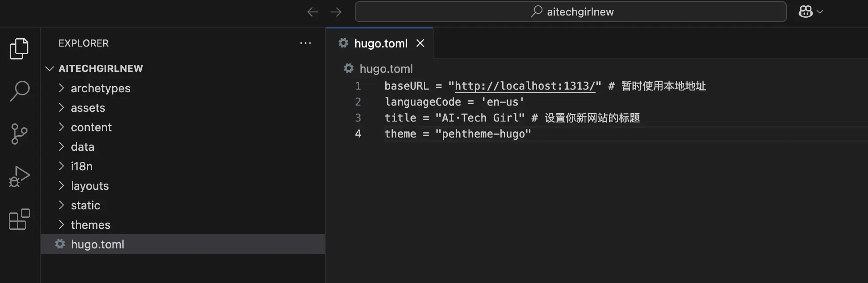This screenshot has height=283, width=868.
Task: Open the Extensions view
Action: pos(19,219)
